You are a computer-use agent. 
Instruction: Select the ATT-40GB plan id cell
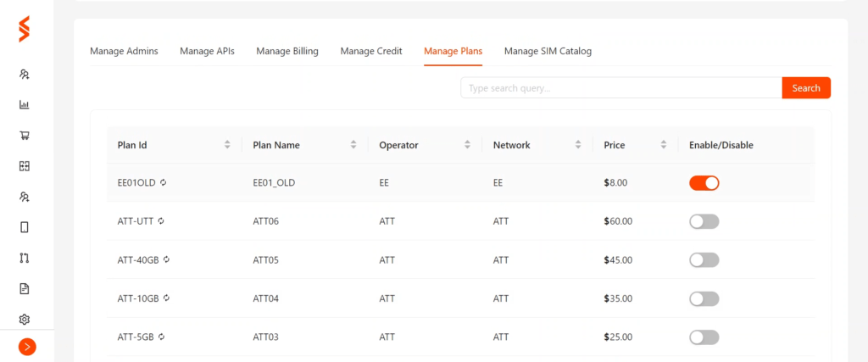click(138, 259)
